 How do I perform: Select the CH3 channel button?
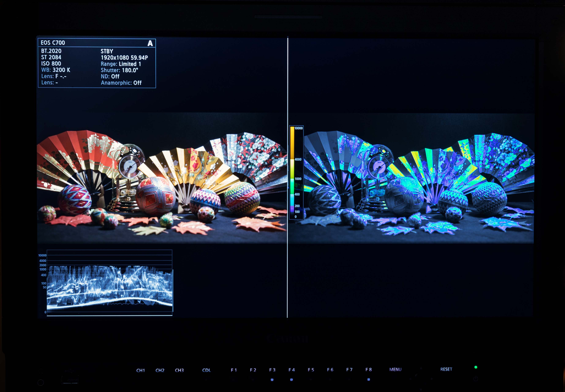point(179,370)
